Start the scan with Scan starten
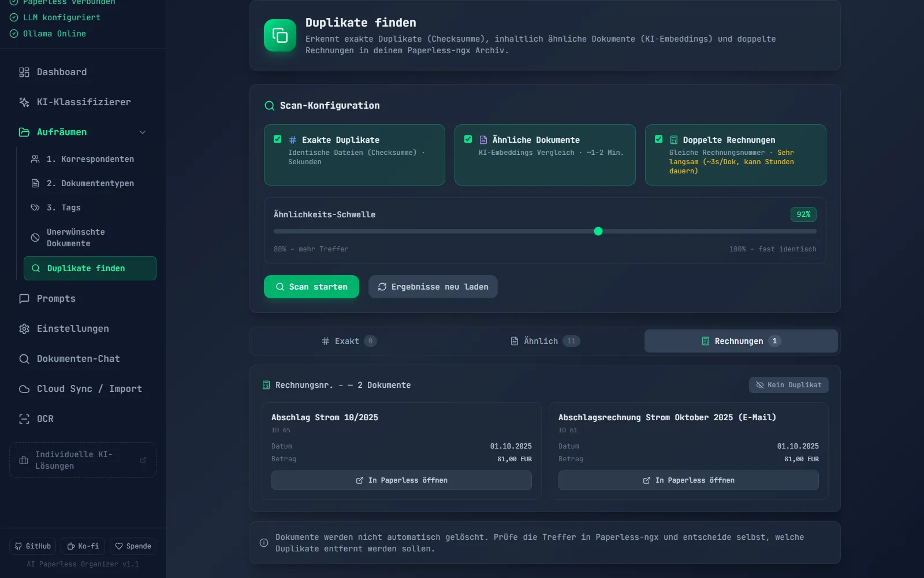 pos(312,287)
